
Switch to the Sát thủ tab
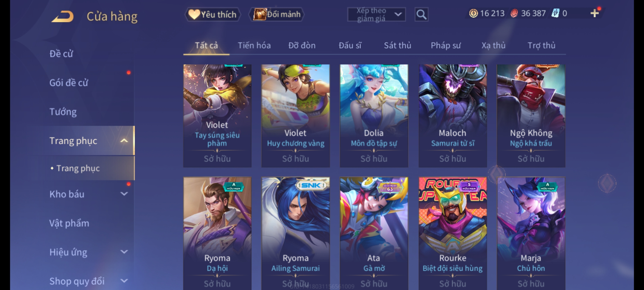(397, 45)
